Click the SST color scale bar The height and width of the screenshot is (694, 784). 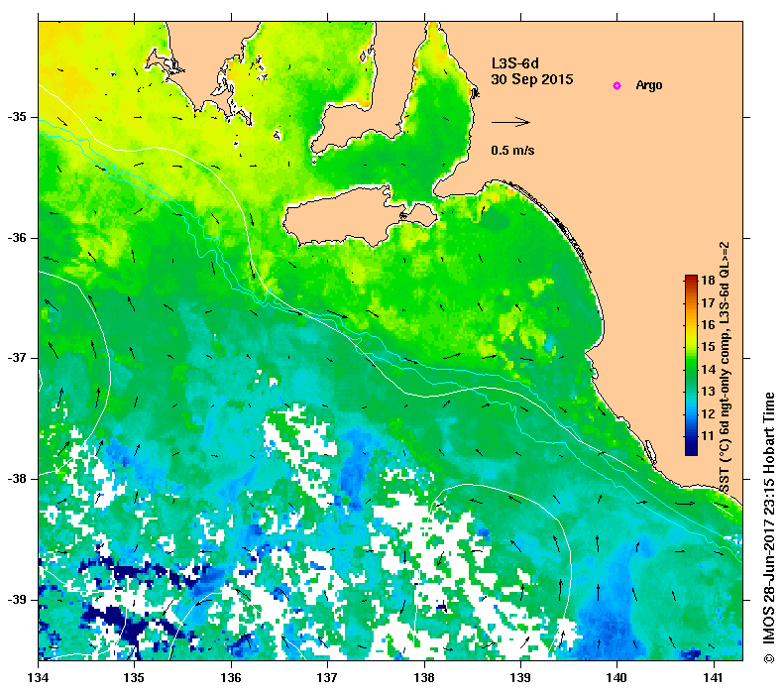pyautogui.click(x=691, y=365)
